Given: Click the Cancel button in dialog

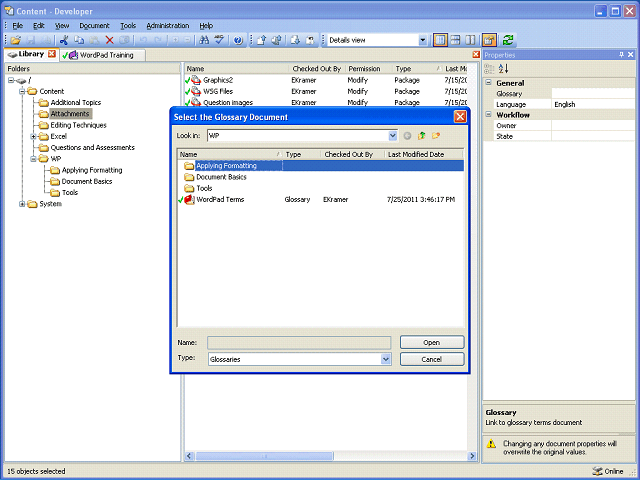Looking at the screenshot, I should [432, 359].
